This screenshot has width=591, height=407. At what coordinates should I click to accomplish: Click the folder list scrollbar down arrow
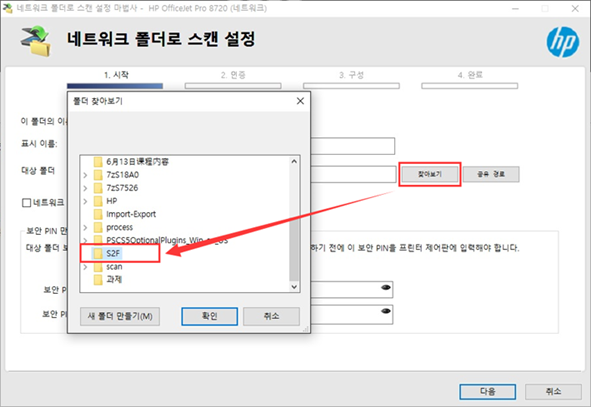[294, 287]
